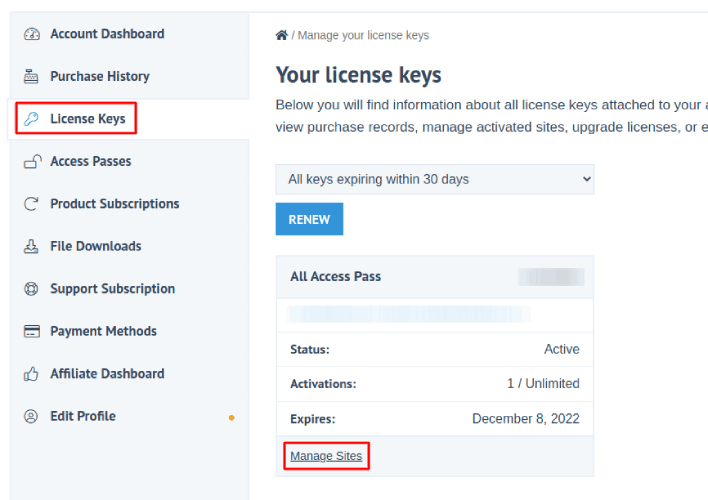Open File Downloads page
708x500 pixels.
tap(96, 246)
